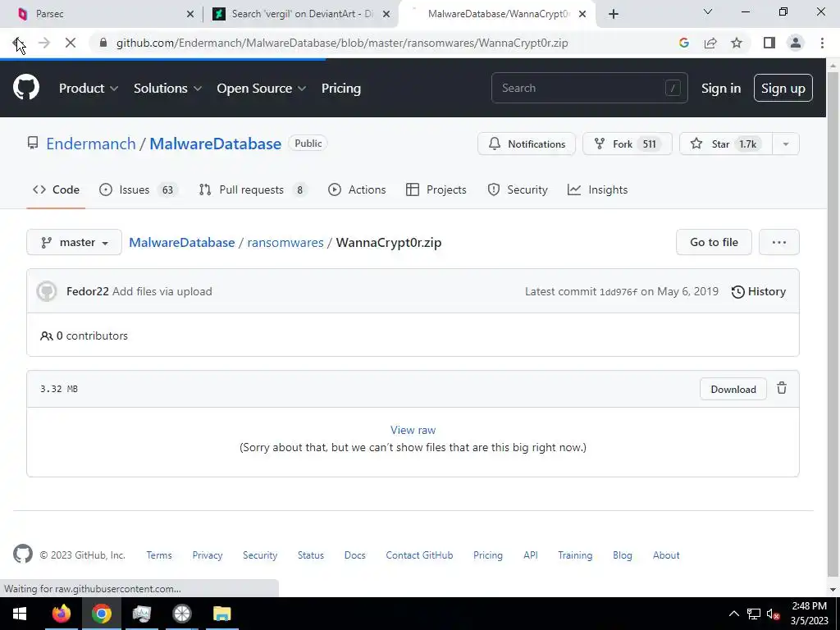Go to ransomwares folder breadcrumb
The height and width of the screenshot is (630, 840).
coord(285,242)
